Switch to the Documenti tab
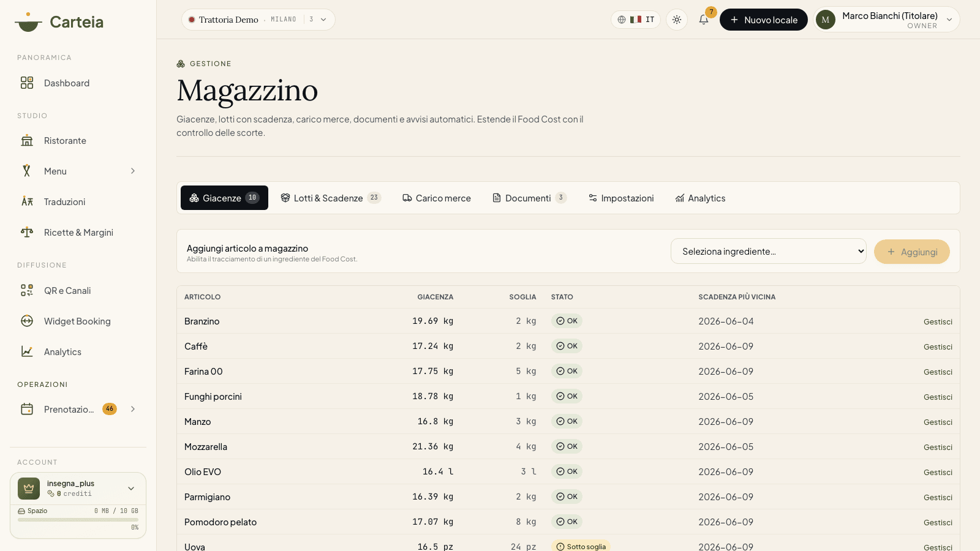The height and width of the screenshot is (551, 980). (x=530, y=198)
